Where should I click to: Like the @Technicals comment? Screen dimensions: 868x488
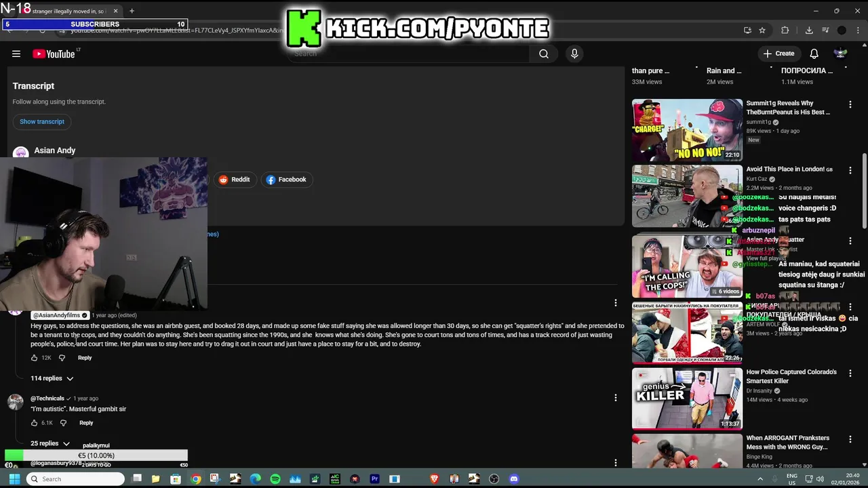(x=35, y=423)
